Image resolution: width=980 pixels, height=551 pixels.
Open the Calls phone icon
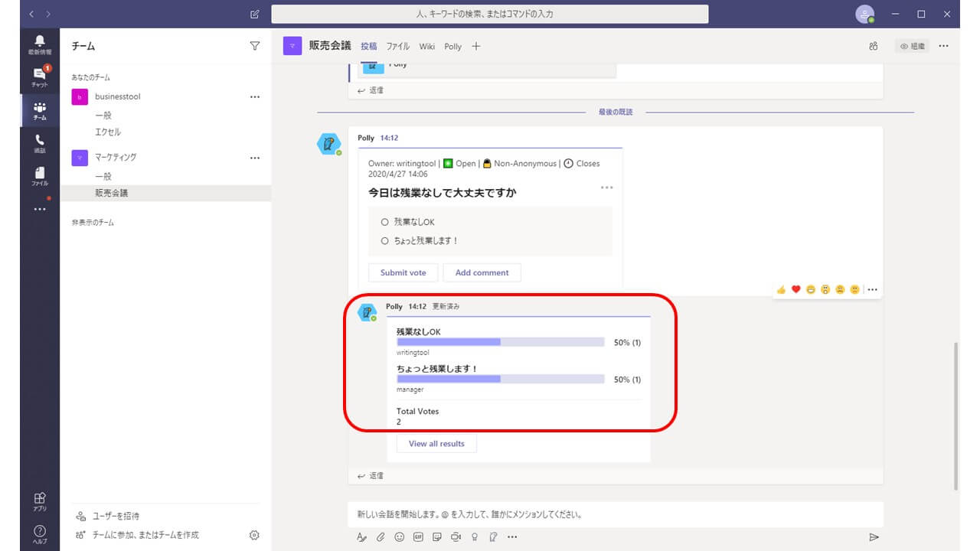(x=40, y=142)
